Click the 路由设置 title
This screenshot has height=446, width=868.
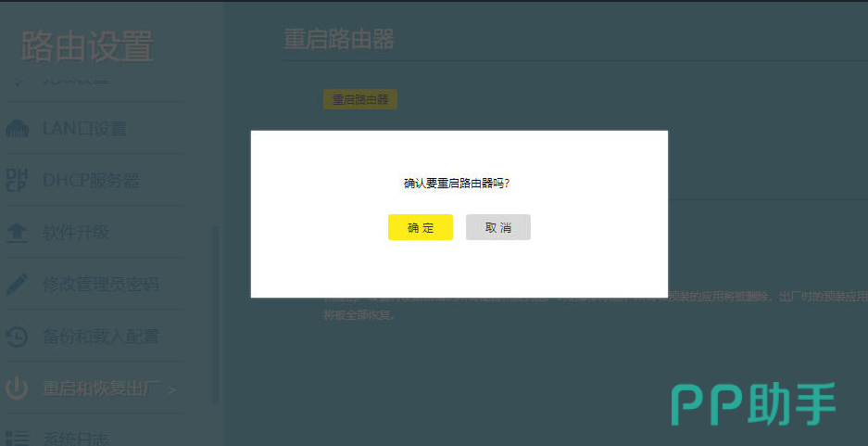coord(87,46)
